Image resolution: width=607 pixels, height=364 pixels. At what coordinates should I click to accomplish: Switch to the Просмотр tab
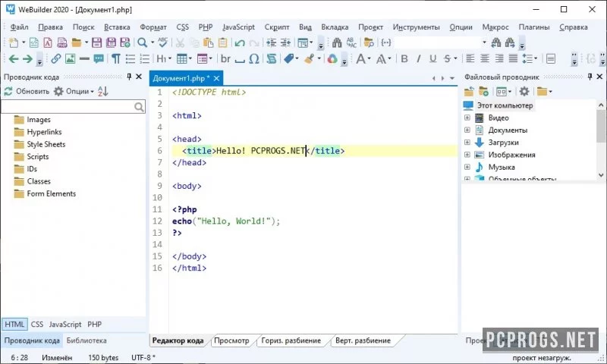pos(231,340)
